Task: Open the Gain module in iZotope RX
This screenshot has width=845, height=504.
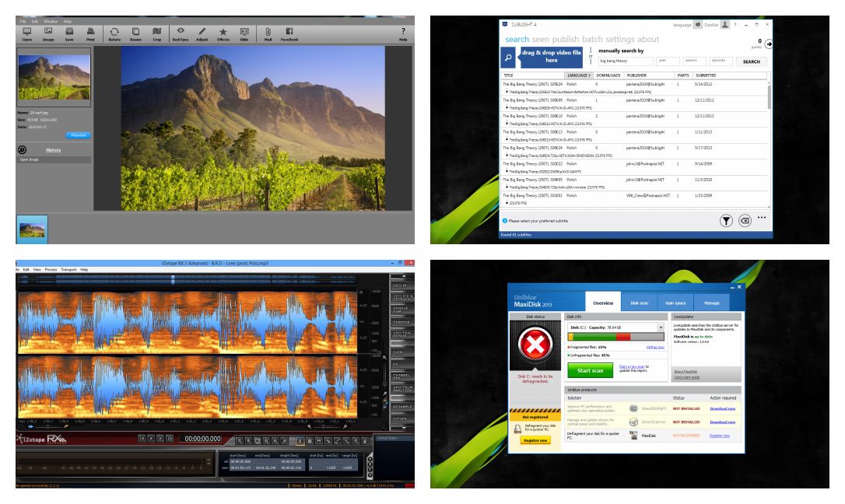Action: [x=401, y=352]
